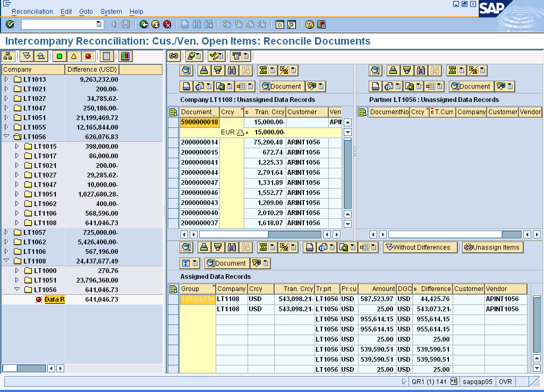Click the hierarchy icon above the Company tree
This screenshot has width=544, height=392.
(x=8, y=56)
